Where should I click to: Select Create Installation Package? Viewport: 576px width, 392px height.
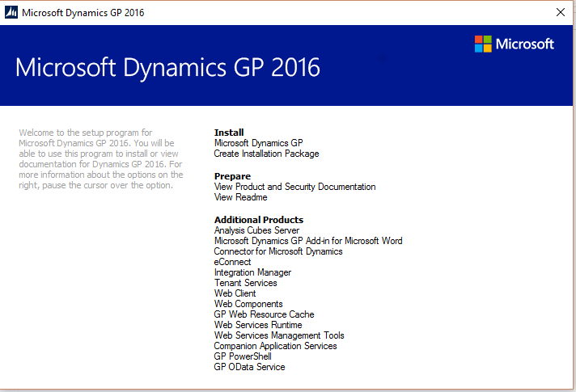point(266,154)
